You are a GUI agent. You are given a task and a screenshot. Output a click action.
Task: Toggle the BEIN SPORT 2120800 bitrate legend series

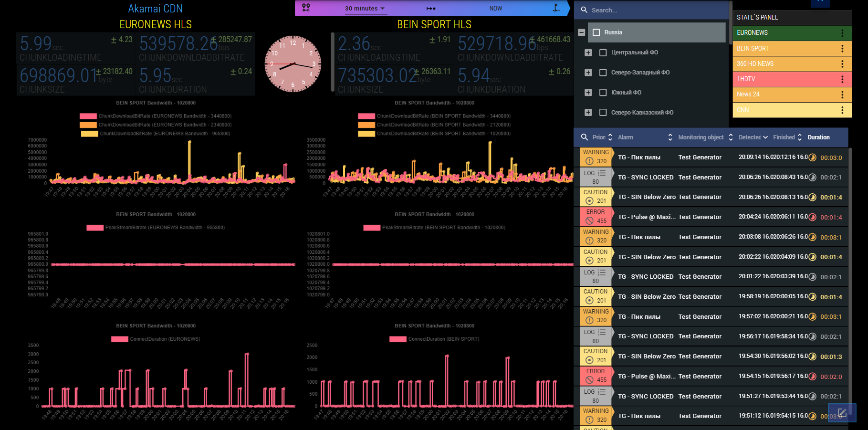(x=434, y=125)
